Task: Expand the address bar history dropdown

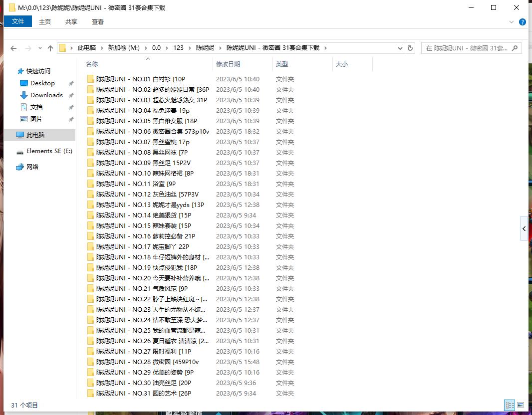Action: pos(400,48)
